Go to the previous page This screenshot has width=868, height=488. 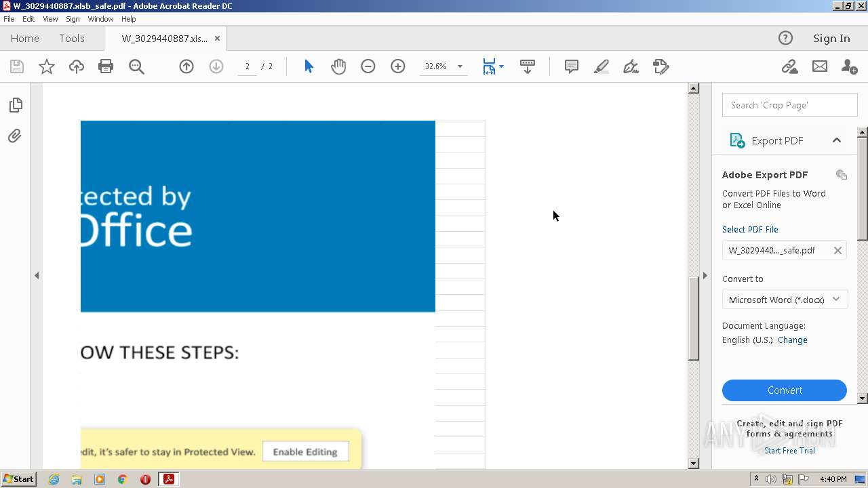[186, 66]
